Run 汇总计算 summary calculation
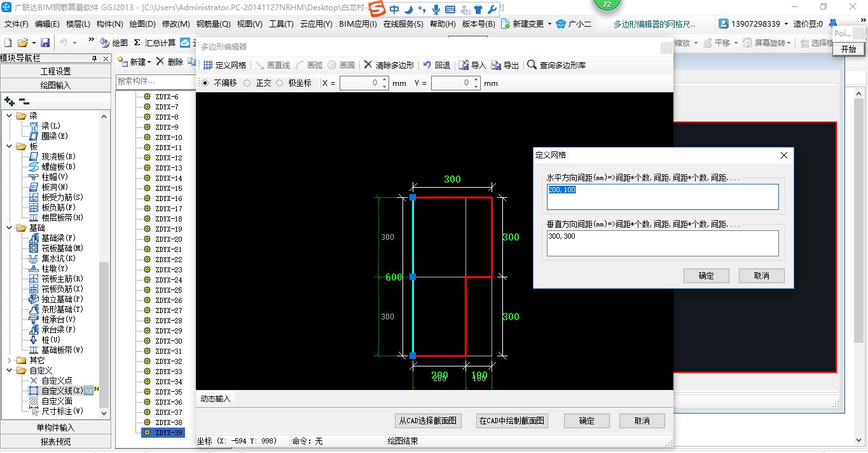Screen dimensions: 868x453 [x=155, y=43]
